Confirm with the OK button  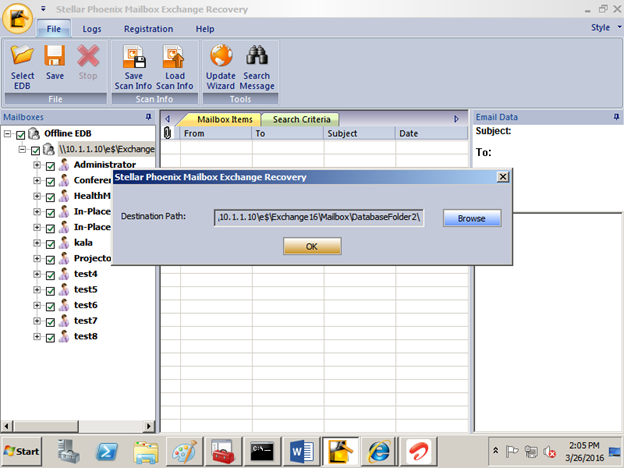312,246
